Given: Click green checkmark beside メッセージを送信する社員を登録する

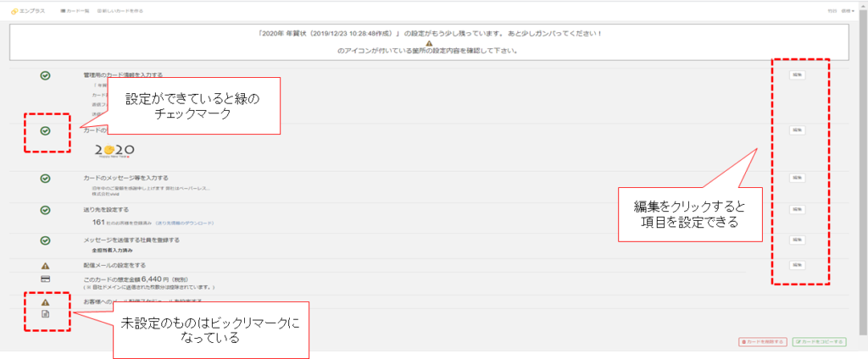Looking at the screenshot, I should click(46, 240).
